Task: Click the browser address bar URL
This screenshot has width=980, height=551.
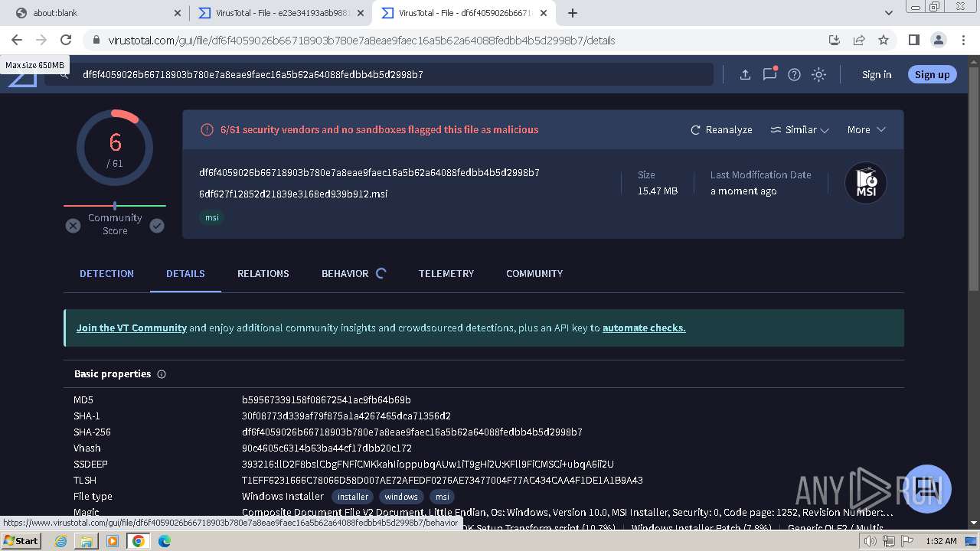Action: tap(361, 40)
